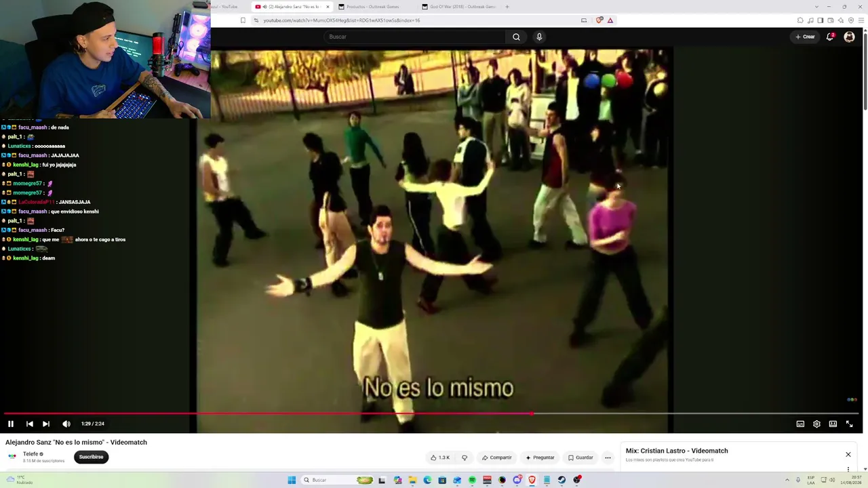868x488 pixels.
Task: Enter fullscreen video mode
Action: pos(849,424)
